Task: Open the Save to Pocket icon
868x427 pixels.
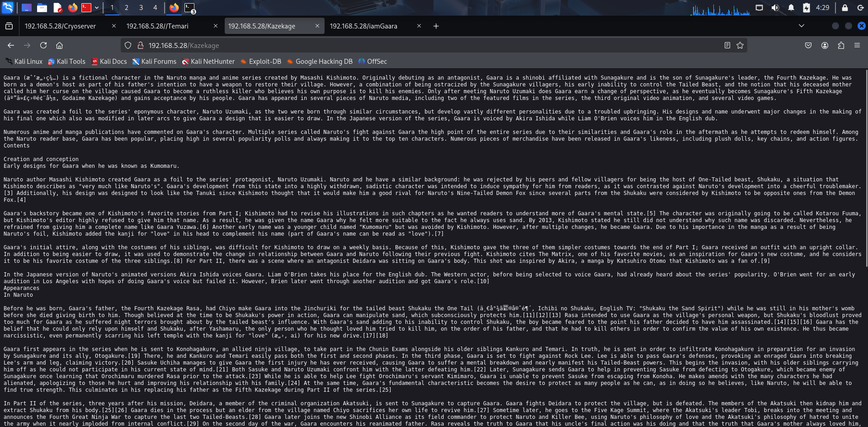Action: pyautogui.click(x=809, y=45)
